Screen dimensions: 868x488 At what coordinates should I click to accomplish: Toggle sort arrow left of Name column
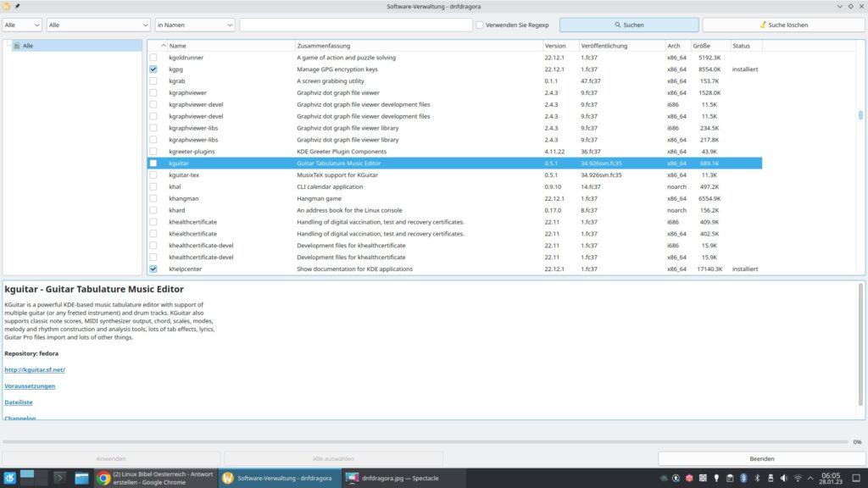click(164, 46)
